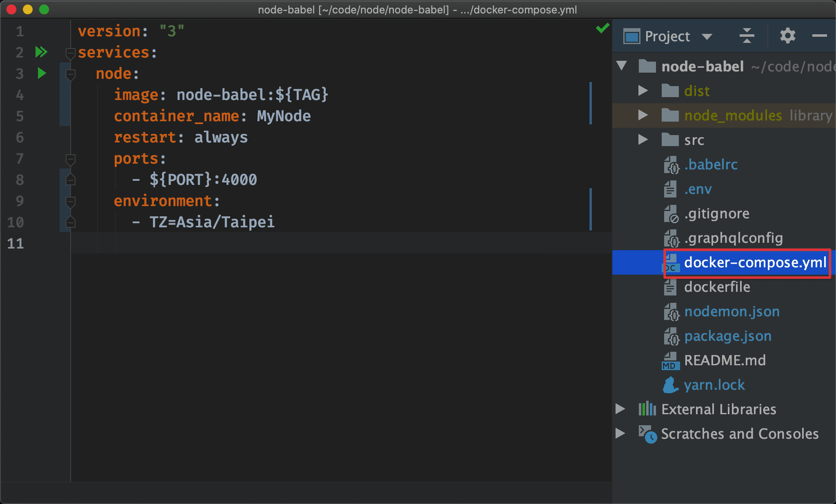Click the fold-end marker on line 8
Image resolution: width=836 pixels, height=504 pixels.
point(70,180)
